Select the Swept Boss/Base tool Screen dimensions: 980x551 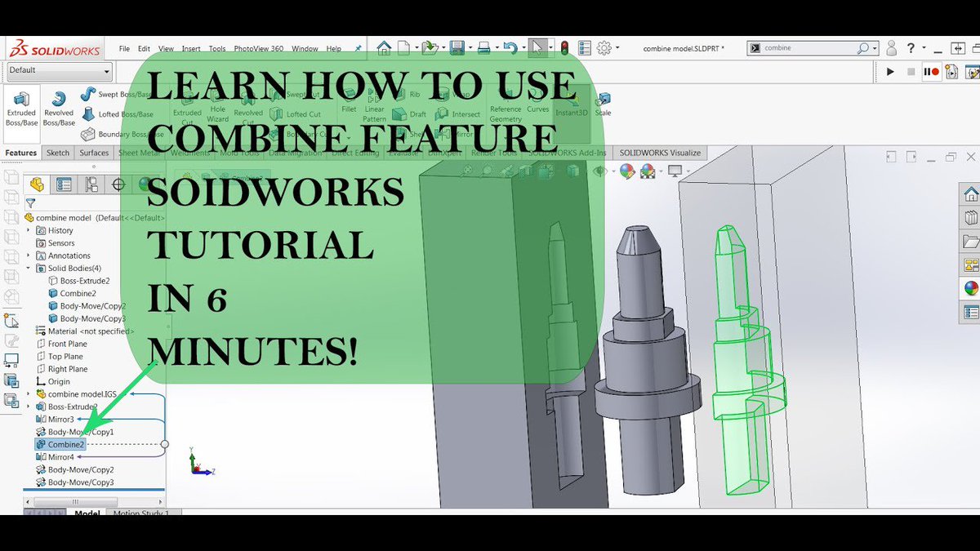(117, 96)
